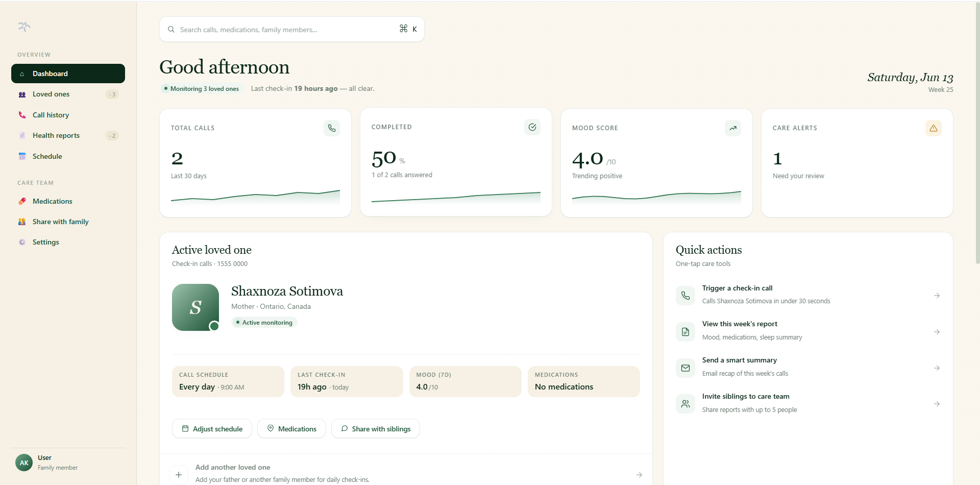Click the Schedule calendar icon
The image size is (980, 485).
22,156
